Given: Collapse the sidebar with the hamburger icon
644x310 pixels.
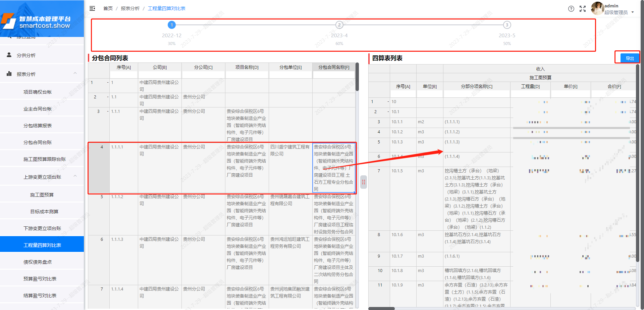Looking at the screenshot, I should pyautogui.click(x=92, y=8).
